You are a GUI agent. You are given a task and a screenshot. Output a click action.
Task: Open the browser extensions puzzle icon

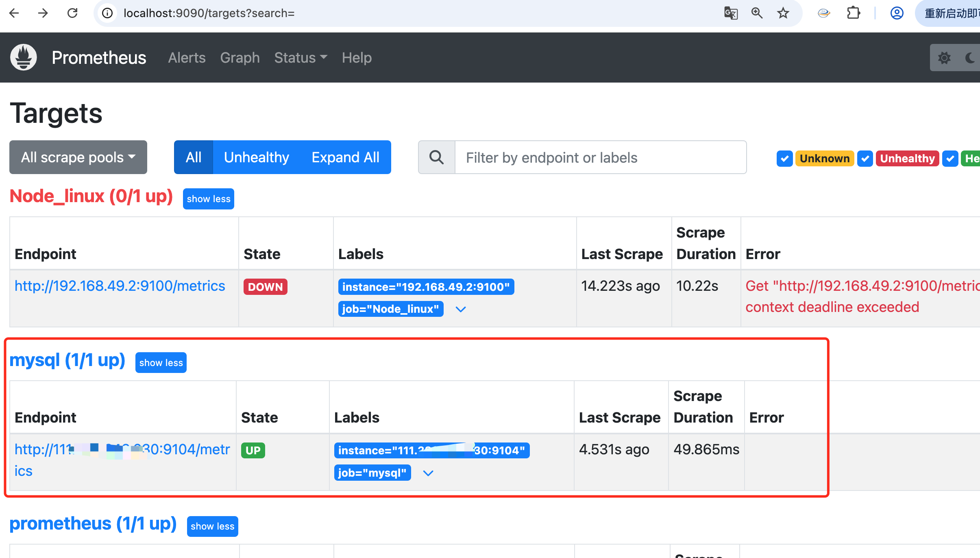pos(854,13)
